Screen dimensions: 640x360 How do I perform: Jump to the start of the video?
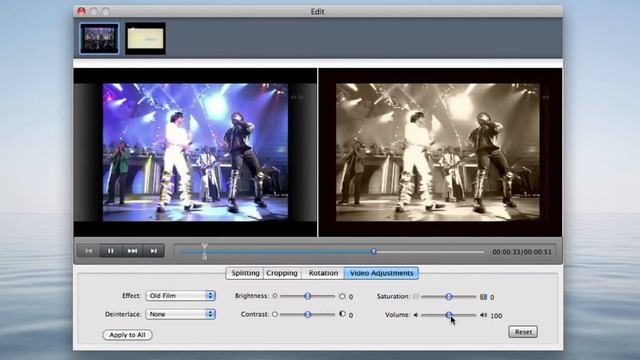(89, 251)
